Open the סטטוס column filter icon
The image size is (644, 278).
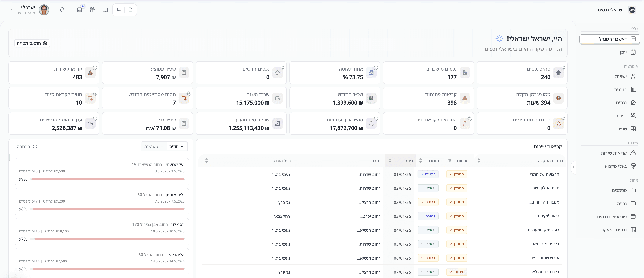pyautogui.click(x=450, y=160)
